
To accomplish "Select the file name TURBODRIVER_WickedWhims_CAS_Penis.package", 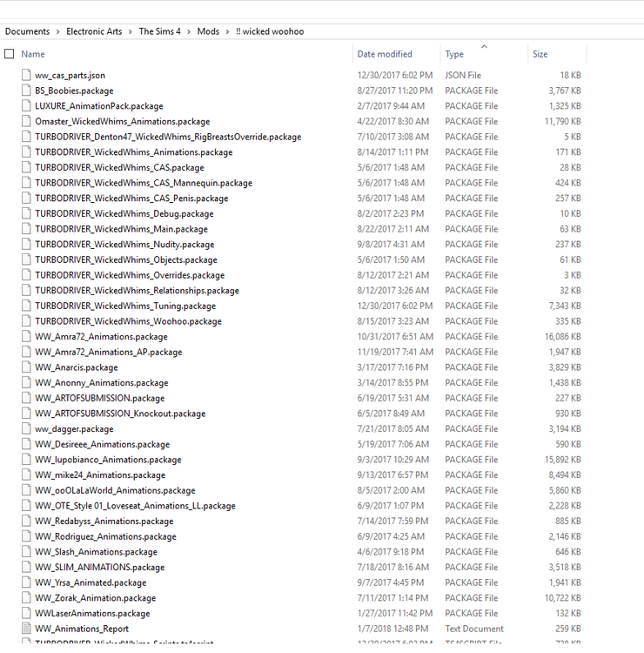I will [x=131, y=199].
